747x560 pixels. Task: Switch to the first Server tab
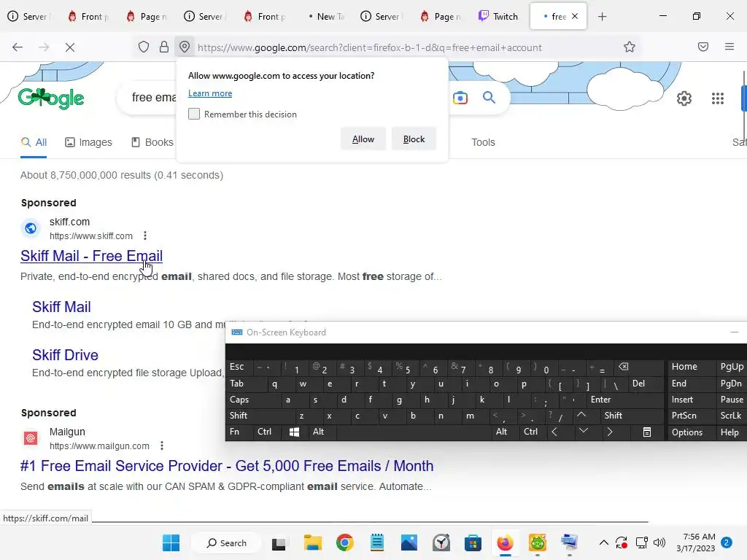coord(28,17)
